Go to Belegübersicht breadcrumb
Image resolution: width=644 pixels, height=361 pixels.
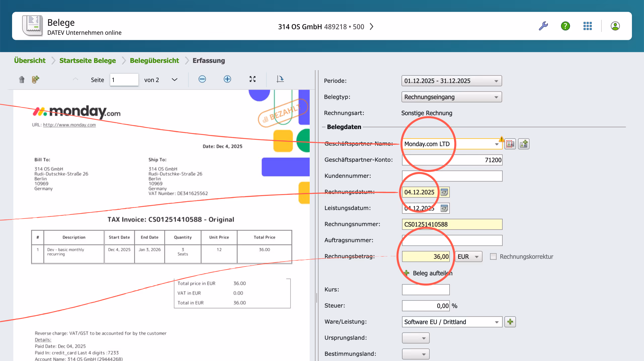click(x=154, y=61)
